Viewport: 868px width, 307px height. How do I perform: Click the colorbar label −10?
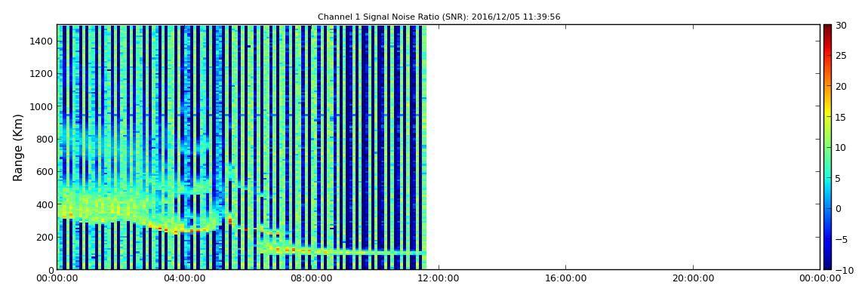coord(844,270)
